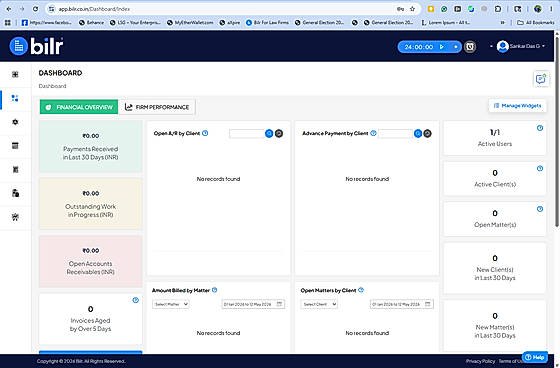Click Active Users info icon
The width and height of the screenshot is (560, 368).
pos(540,128)
